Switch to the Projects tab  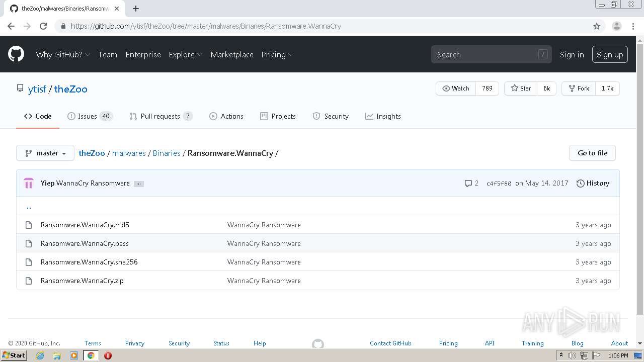(278, 116)
